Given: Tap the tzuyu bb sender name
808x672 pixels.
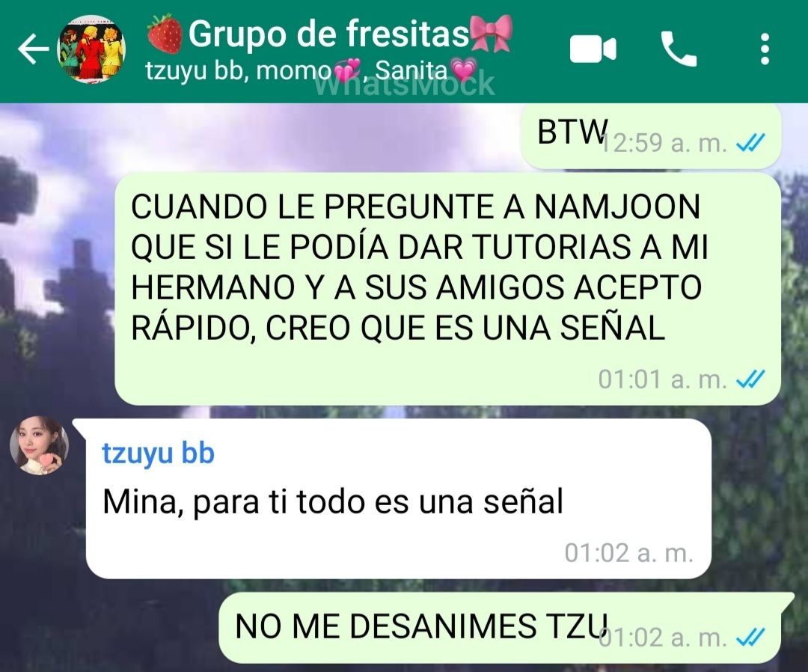Looking at the screenshot, I should (x=158, y=453).
